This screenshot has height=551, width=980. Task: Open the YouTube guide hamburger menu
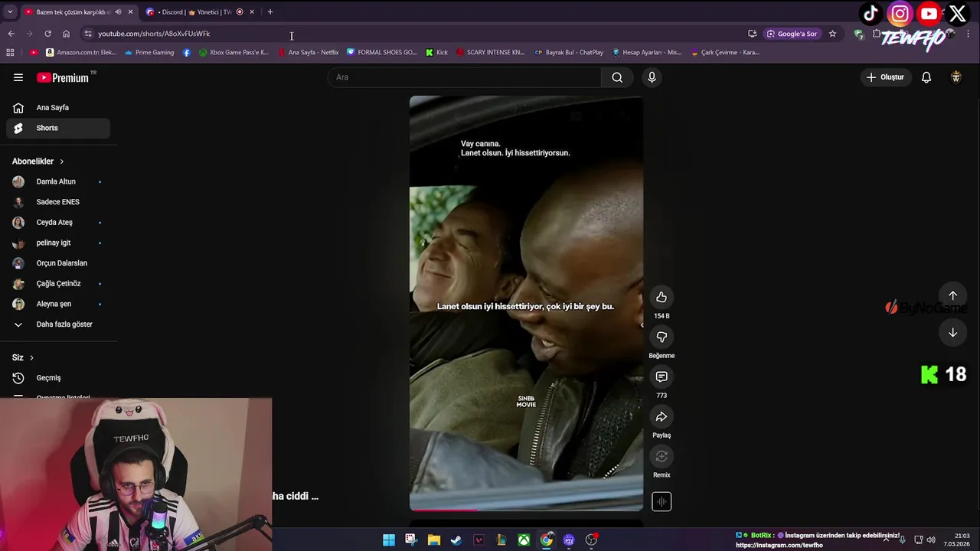click(18, 77)
